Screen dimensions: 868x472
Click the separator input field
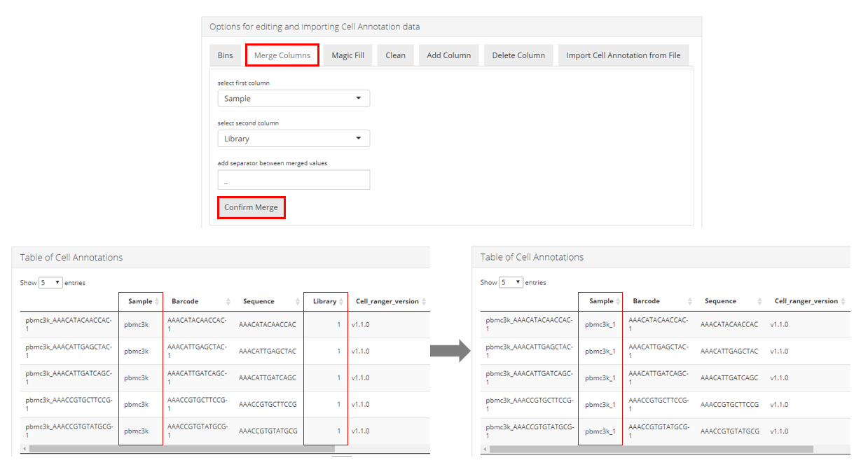(294, 181)
